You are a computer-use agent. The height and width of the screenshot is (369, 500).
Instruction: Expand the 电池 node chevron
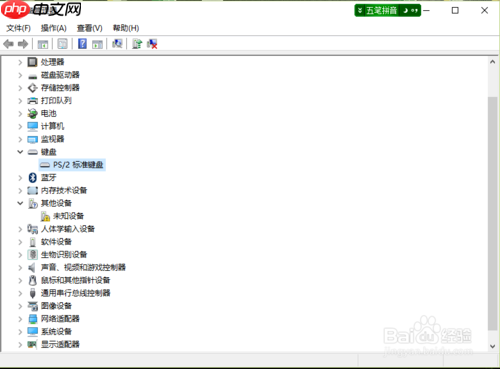(x=20, y=114)
